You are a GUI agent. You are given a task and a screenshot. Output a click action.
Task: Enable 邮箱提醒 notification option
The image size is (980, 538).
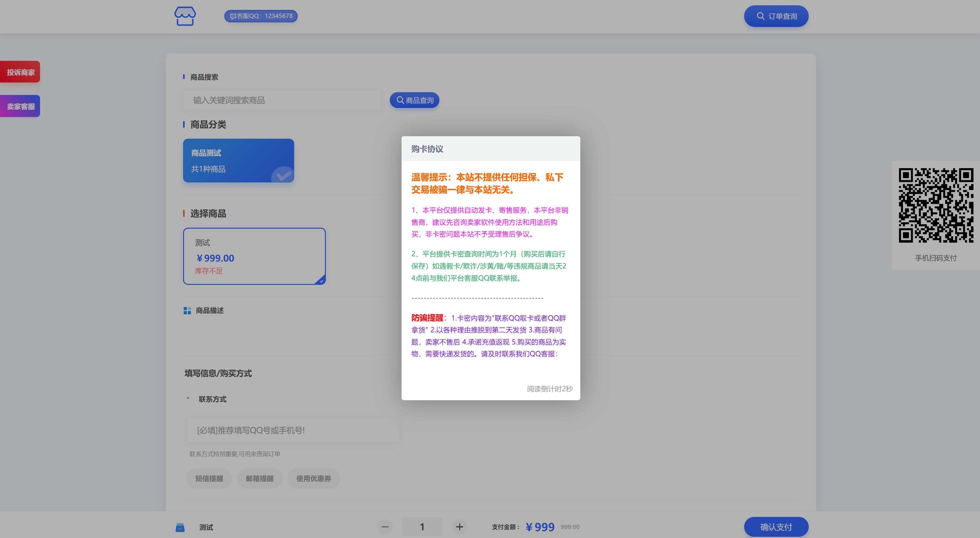click(259, 478)
